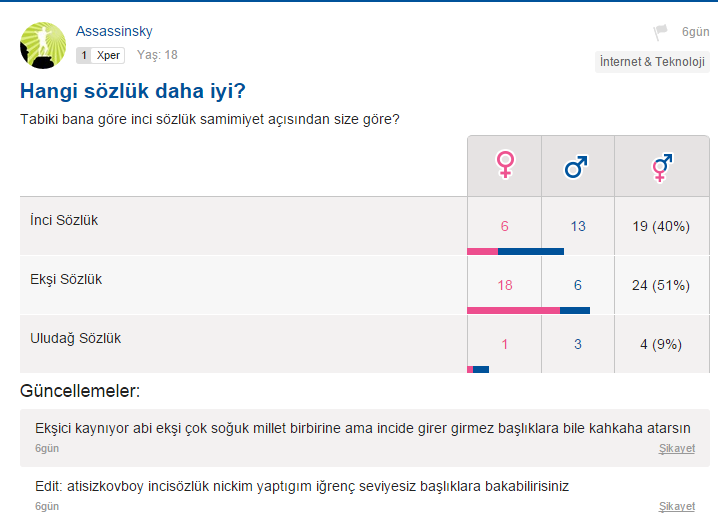Flag the question with the flag icon
The image size is (718, 526).
tap(660, 32)
